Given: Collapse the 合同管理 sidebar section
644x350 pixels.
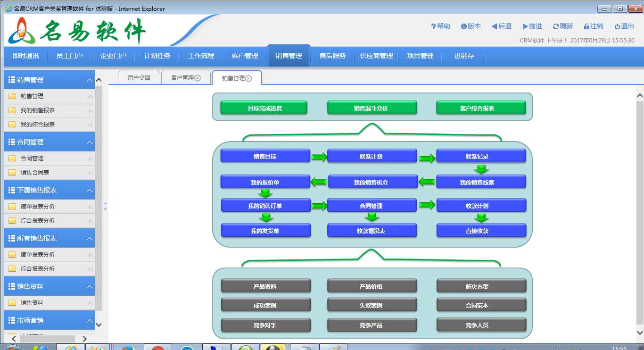Looking at the screenshot, I should 90,142.
